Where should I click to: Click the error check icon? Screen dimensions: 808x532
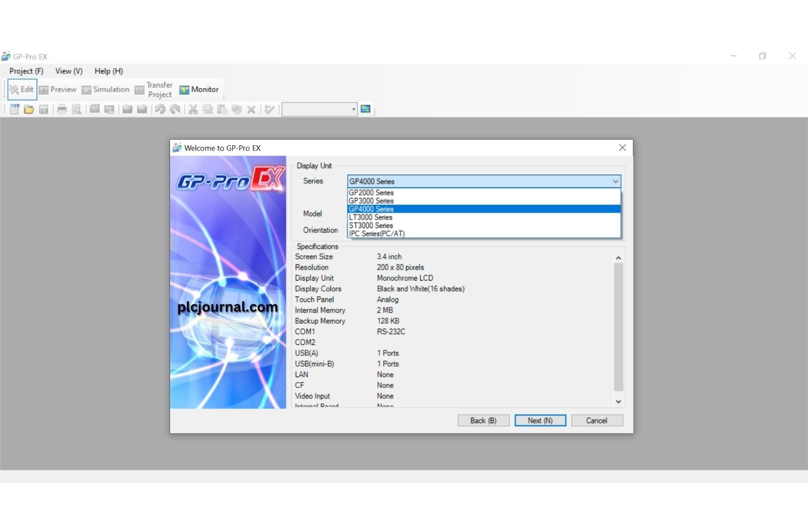(270, 109)
